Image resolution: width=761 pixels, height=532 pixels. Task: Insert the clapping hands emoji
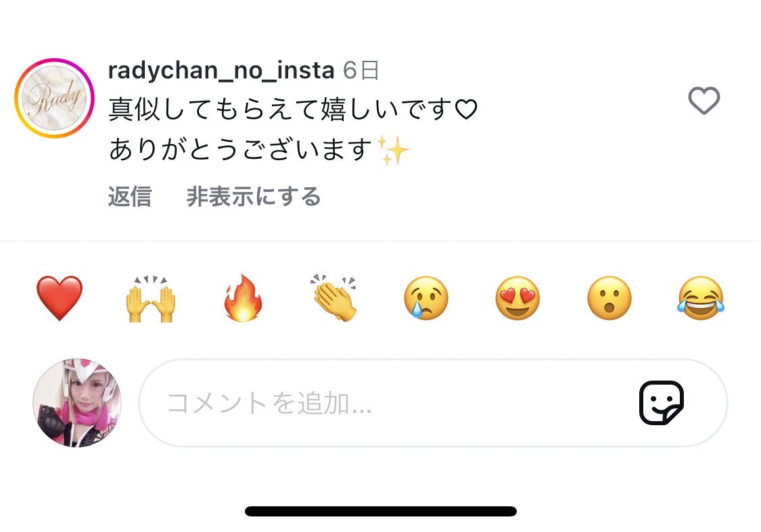(x=334, y=297)
